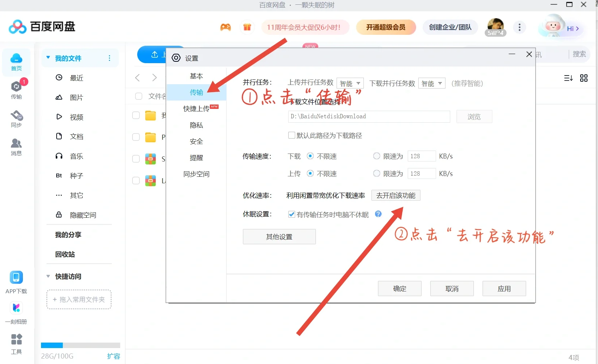Open download parallel tasks 智能 dropdown
Screen dimensions: 598x364
pyautogui.click(x=431, y=83)
